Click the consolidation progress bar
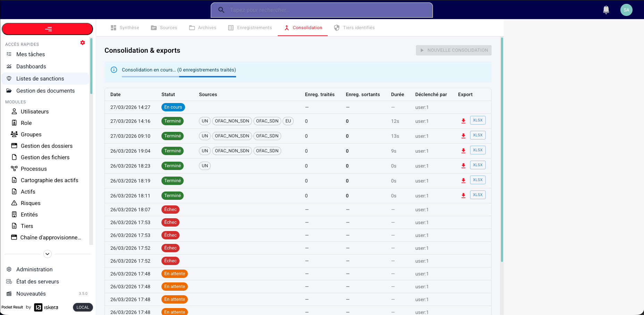 [x=179, y=76]
